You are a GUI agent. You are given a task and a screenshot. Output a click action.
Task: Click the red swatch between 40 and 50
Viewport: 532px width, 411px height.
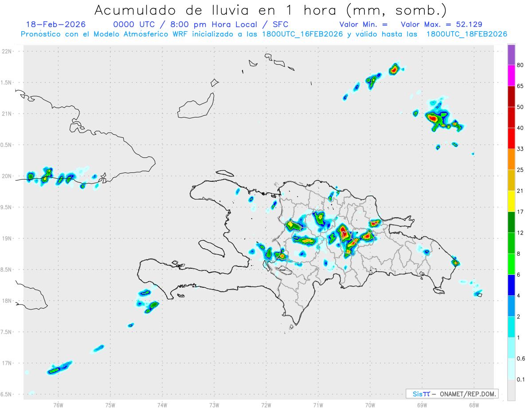coord(511,117)
